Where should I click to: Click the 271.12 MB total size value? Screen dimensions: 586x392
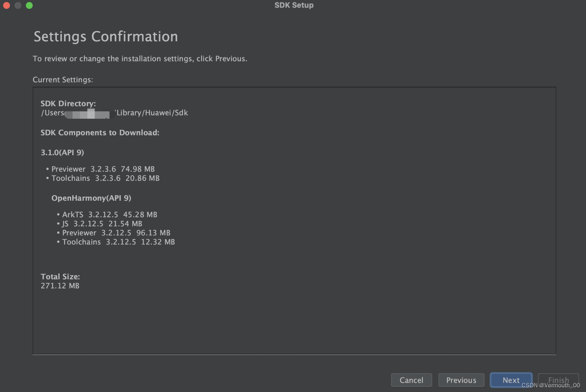[x=60, y=286]
